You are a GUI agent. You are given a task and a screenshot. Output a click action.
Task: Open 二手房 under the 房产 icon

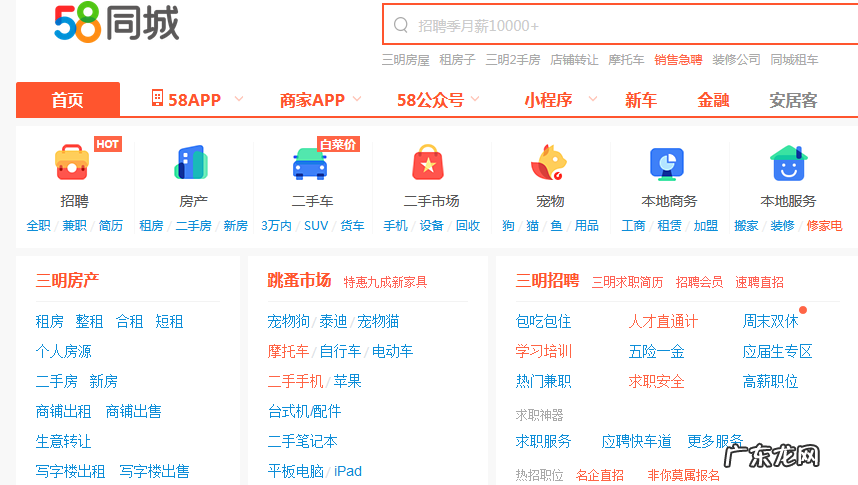click(193, 226)
